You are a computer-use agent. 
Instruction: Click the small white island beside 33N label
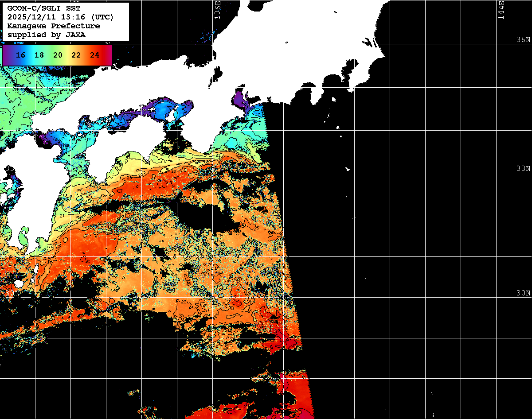pos(348,169)
